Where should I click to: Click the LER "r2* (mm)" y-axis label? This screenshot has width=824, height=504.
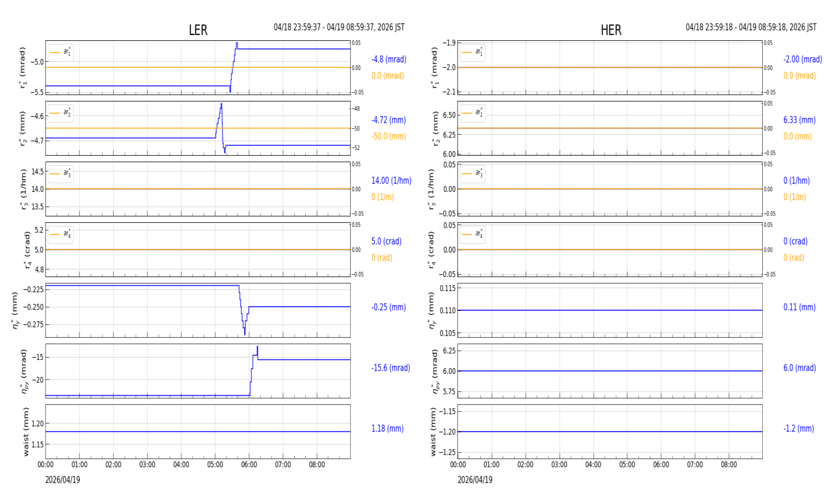[23, 128]
